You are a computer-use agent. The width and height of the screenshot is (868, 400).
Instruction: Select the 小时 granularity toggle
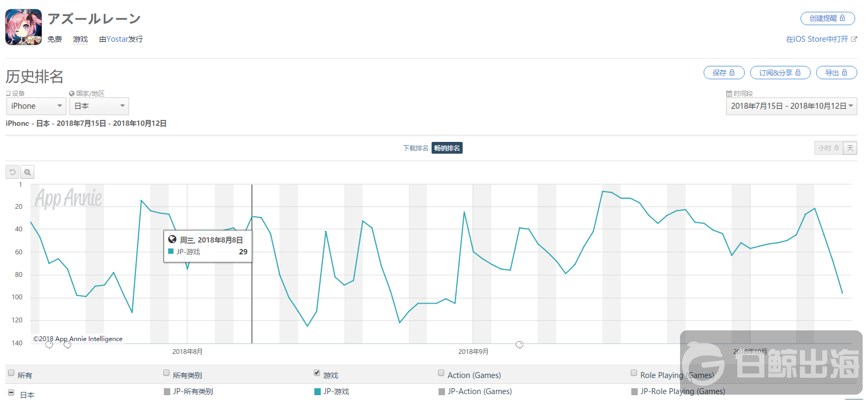(x=828, y=148)
